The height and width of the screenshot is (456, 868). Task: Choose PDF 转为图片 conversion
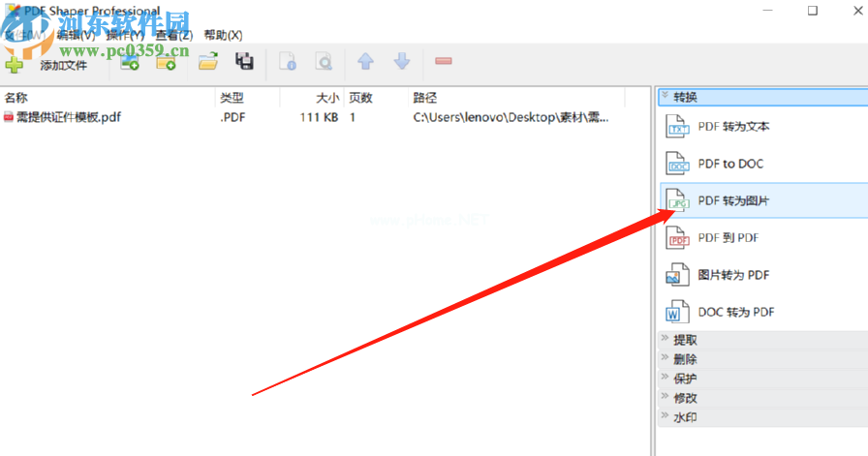click(x=733, y=201)
